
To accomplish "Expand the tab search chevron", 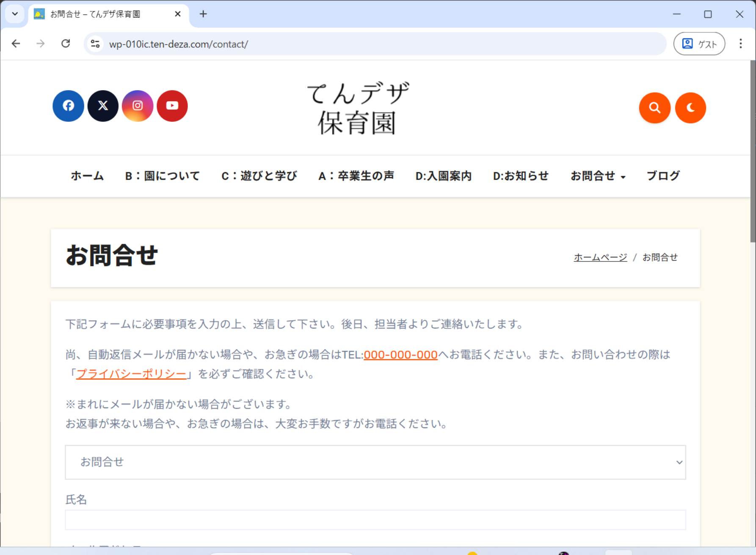I will point(15,14).
